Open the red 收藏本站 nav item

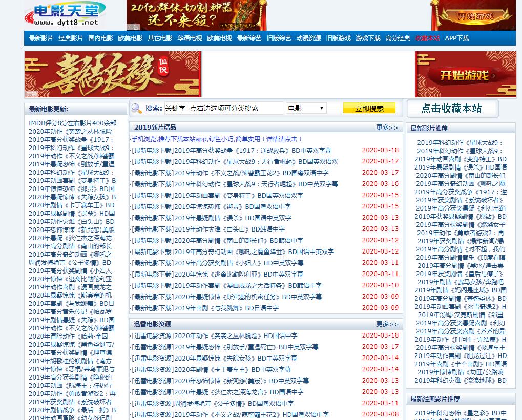(x=427, y=38)
